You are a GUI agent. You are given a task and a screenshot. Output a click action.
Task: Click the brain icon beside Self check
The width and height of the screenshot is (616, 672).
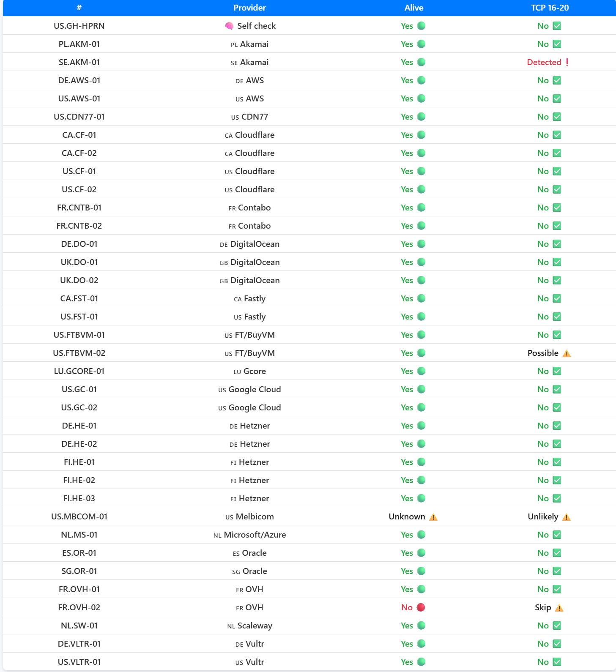[229, 26]
